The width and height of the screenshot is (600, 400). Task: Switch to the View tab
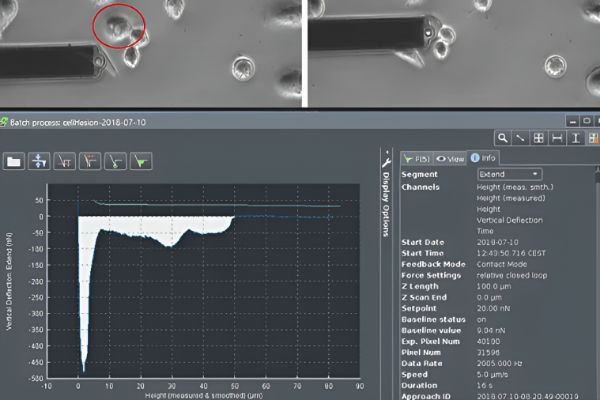[450, 158]
